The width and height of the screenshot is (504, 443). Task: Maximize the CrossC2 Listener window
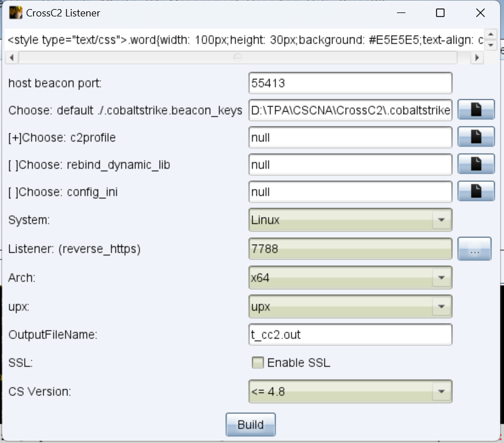(x=440, y=13)
